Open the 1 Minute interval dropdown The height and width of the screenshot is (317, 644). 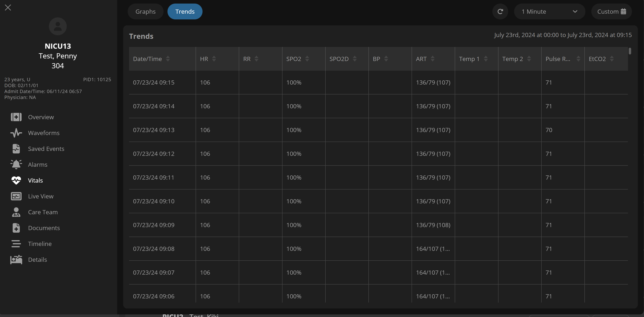[550, 11]
